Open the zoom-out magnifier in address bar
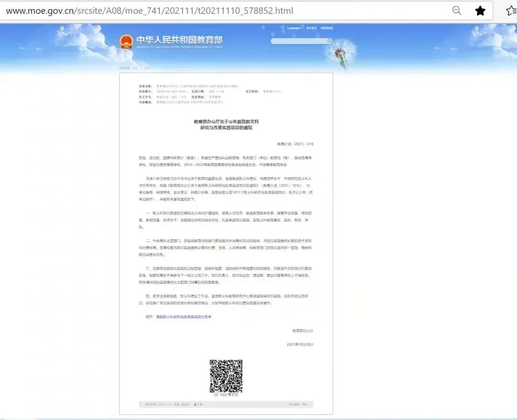This screenshot has height=420, width=517. coord(457,11)
